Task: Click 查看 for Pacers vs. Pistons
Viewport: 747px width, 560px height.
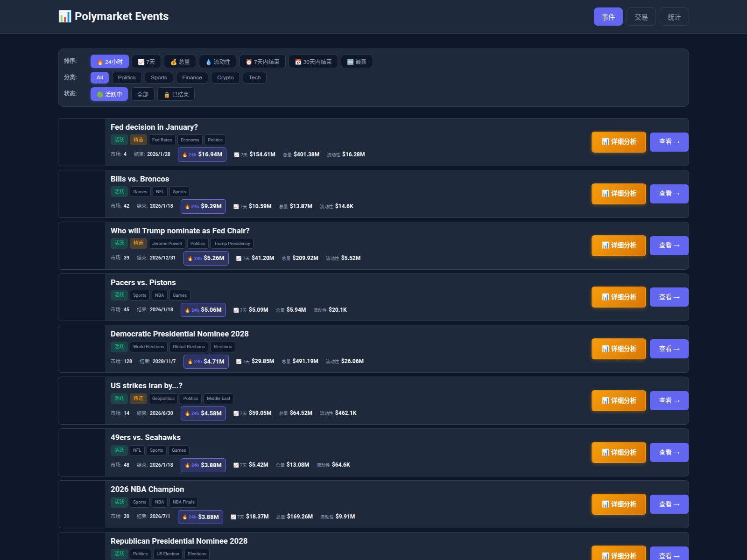Action: pos(669,297)
